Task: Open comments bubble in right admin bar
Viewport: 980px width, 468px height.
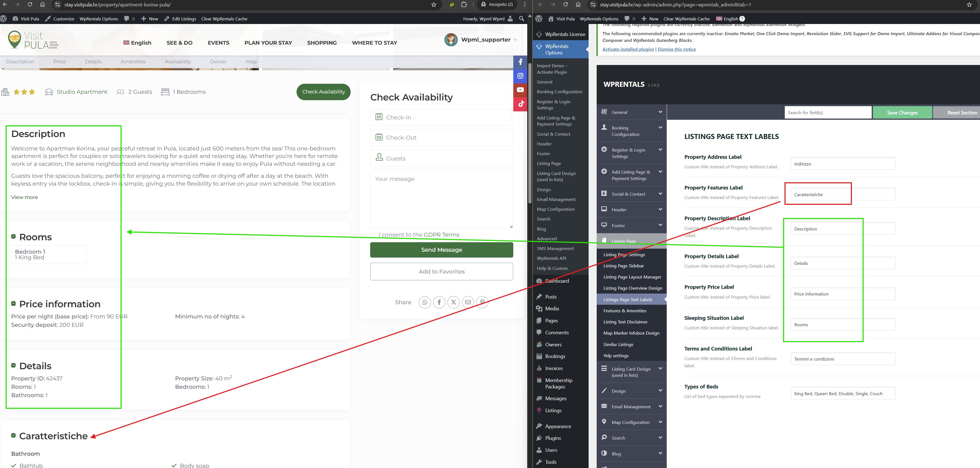Action: click(x=630, y=19)
